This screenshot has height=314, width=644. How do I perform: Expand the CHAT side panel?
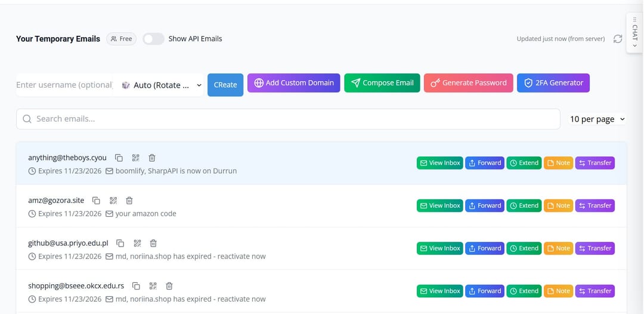click(634, 33)
